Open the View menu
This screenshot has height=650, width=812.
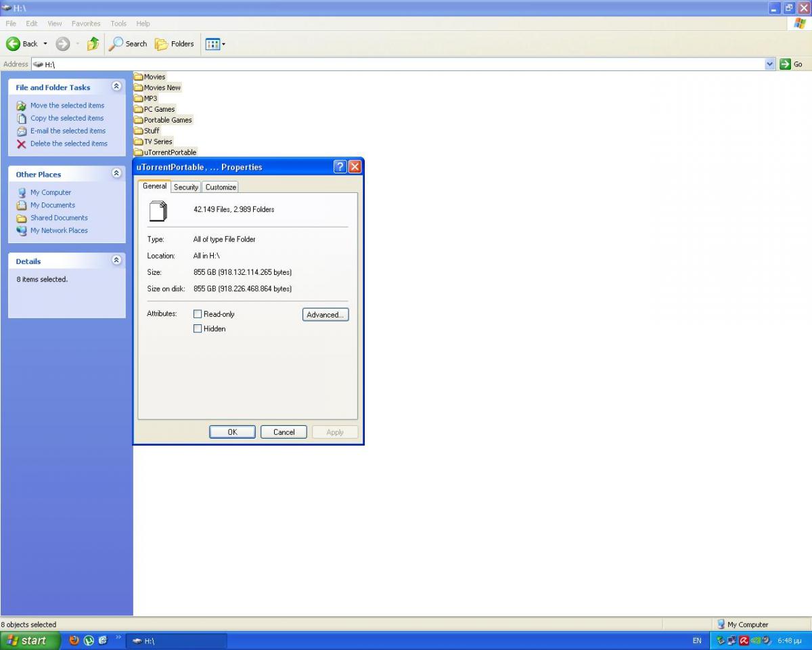[x=55, y=23]
